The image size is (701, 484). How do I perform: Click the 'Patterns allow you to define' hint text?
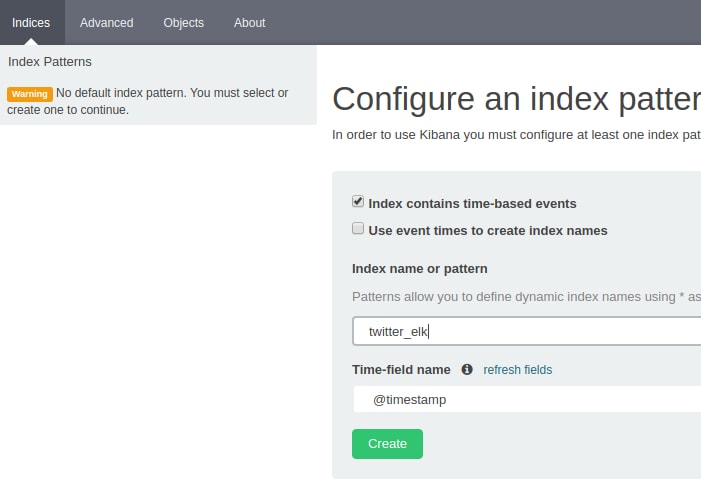point(526,297)
